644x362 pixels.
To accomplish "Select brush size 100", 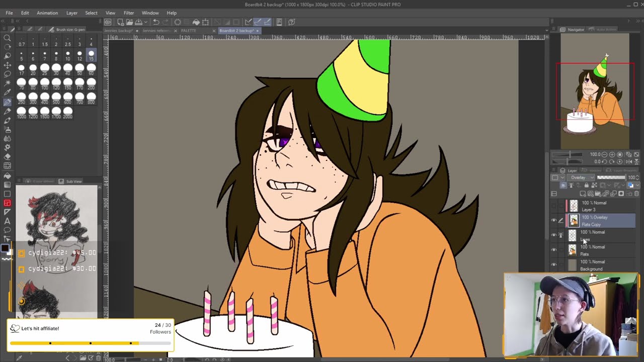I will coord(44,84).
